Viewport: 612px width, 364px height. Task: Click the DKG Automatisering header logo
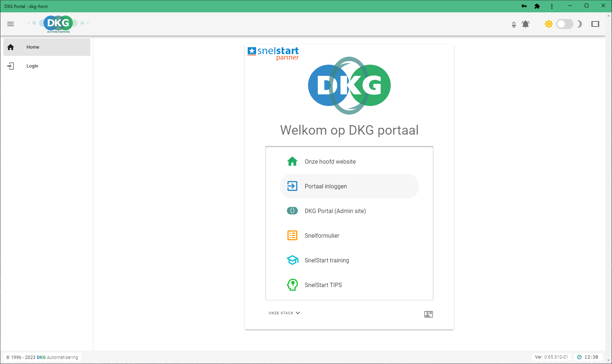point(58,24)
